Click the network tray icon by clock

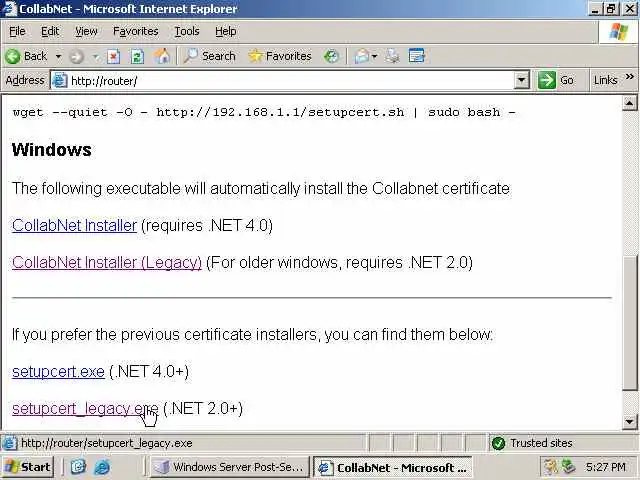tap(568, 467)
